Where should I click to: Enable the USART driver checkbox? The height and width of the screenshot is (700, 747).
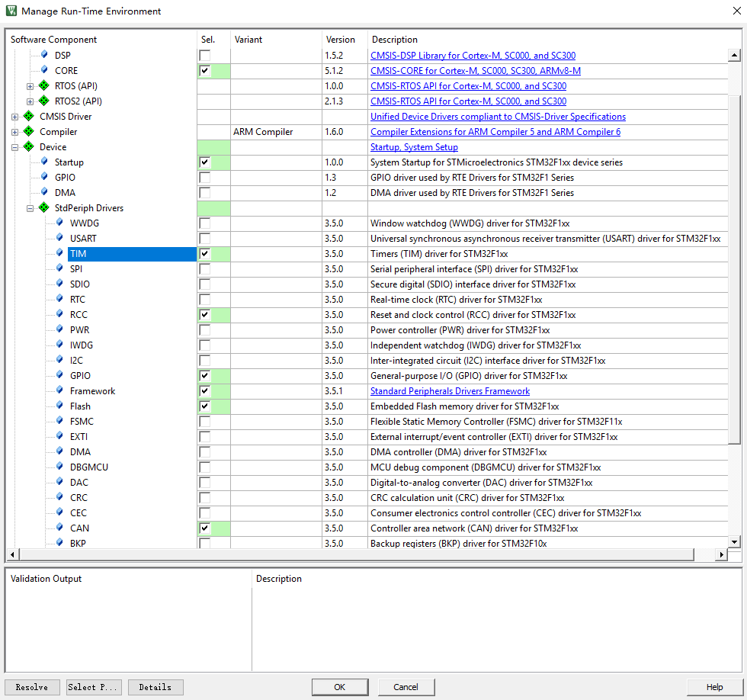(x=205, y=238)
